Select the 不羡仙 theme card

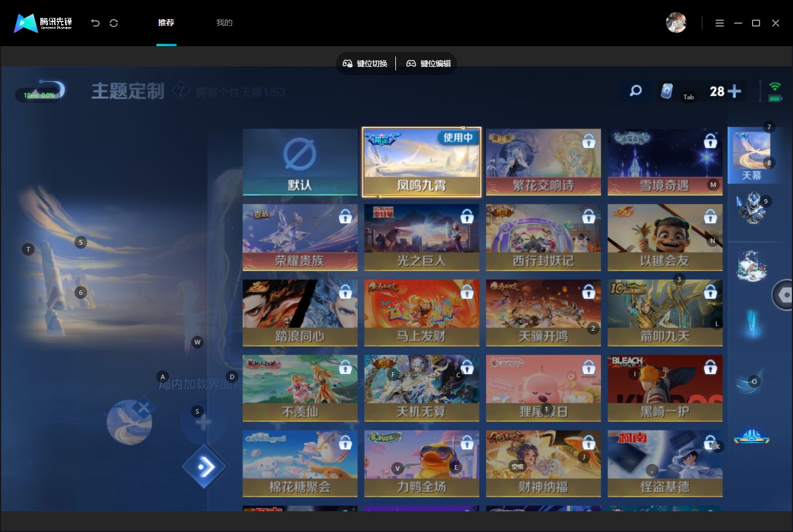click(x=300, y=388)
